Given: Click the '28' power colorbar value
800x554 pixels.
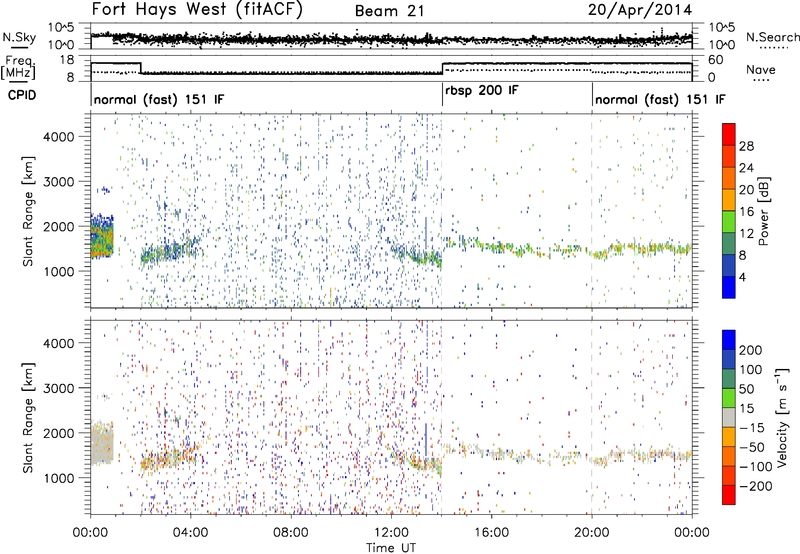Looking at the screenshot, I should pos(746,146).
